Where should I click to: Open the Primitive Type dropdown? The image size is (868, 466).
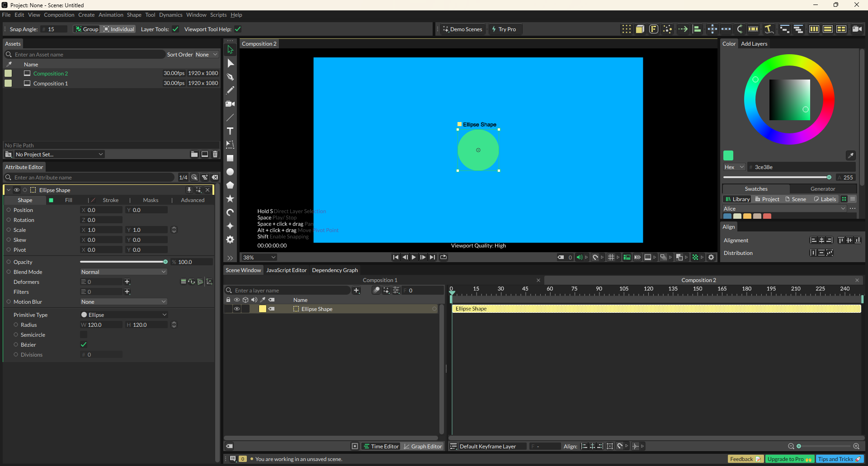click(x=123, y=315)
